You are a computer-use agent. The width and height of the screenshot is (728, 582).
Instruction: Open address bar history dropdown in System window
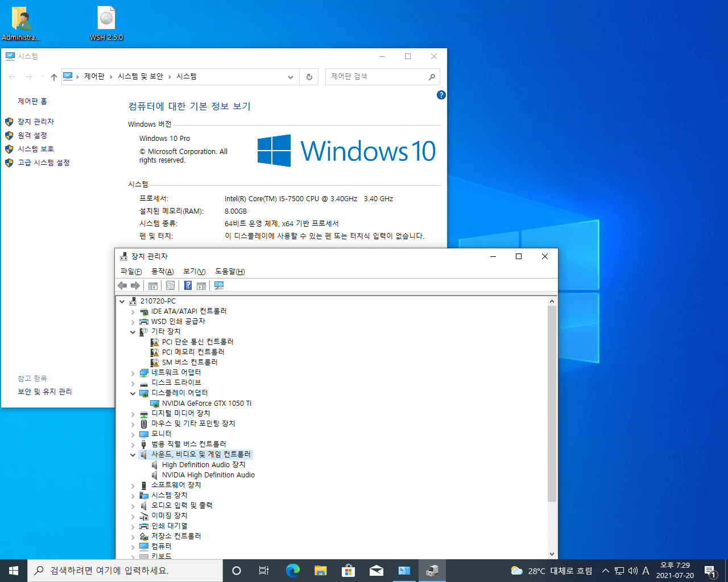click(291, 77)
